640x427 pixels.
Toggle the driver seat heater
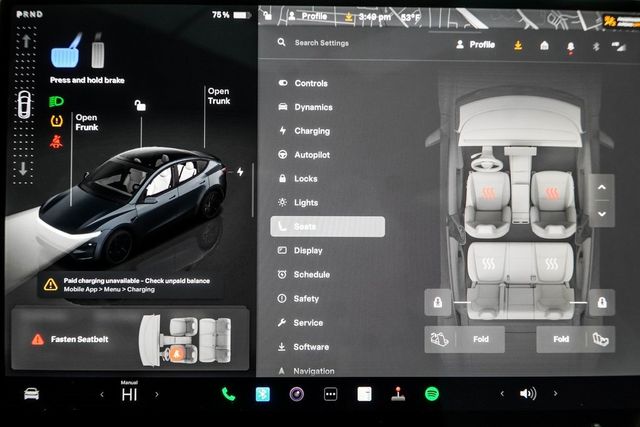click(488, 192)
